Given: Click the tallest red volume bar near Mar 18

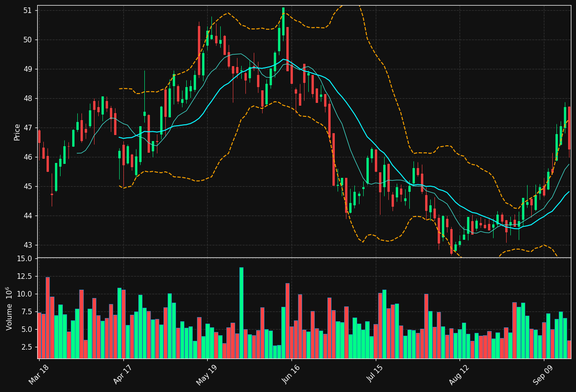Looking at the screenshot, I should point(47,318).
